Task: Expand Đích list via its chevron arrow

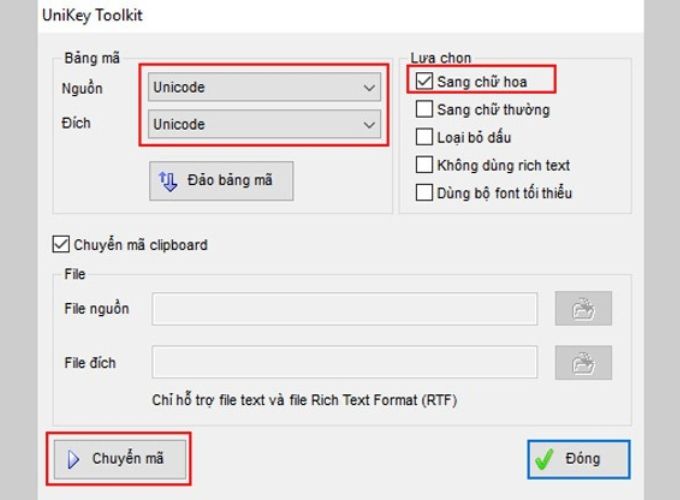Action: (368, 124)
